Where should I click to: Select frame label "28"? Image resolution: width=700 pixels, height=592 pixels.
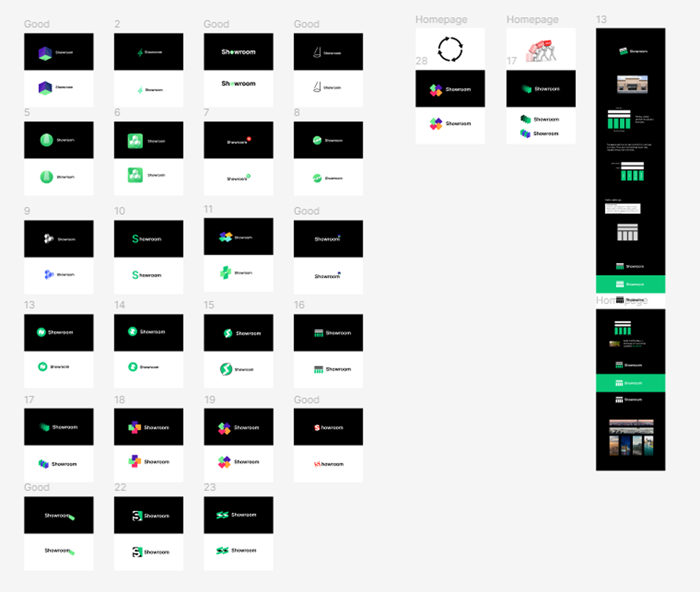pyautogui.click(x=421, y=61)
